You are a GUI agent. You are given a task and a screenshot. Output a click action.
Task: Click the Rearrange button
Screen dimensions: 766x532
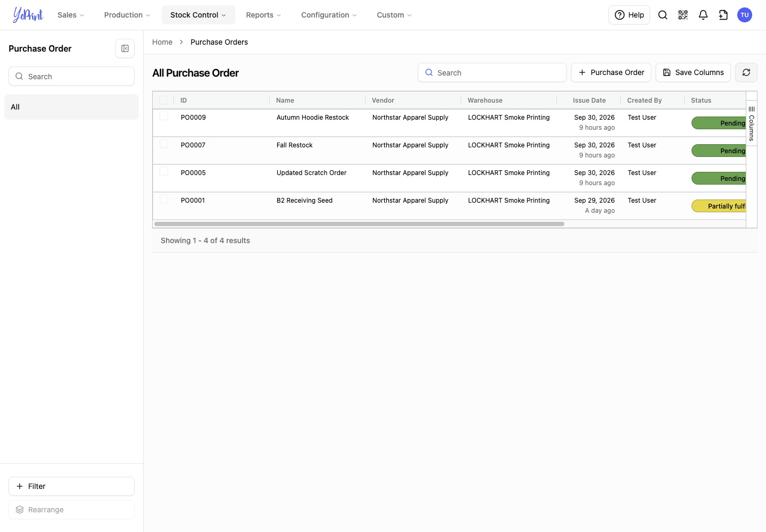[x=71, y=510]
